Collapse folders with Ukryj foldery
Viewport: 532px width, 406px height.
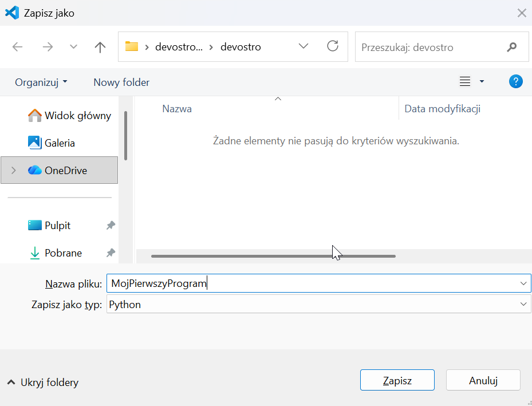coord(43,383)
